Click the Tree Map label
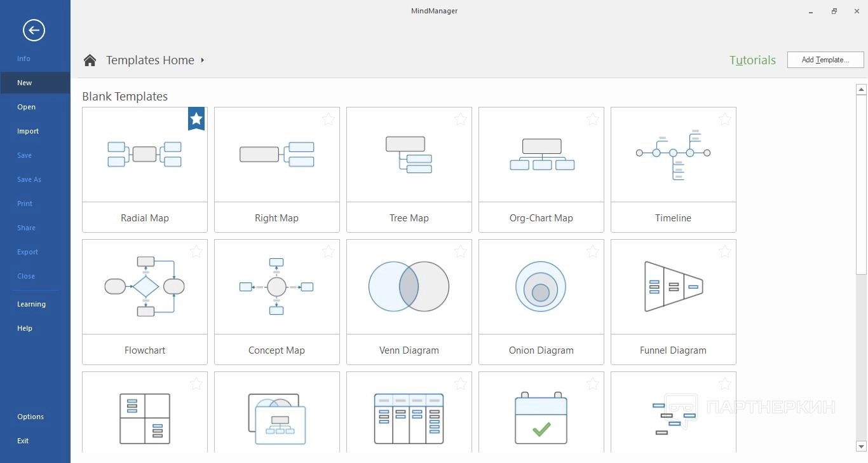This screenshot has width=868, height=463. 409,218
